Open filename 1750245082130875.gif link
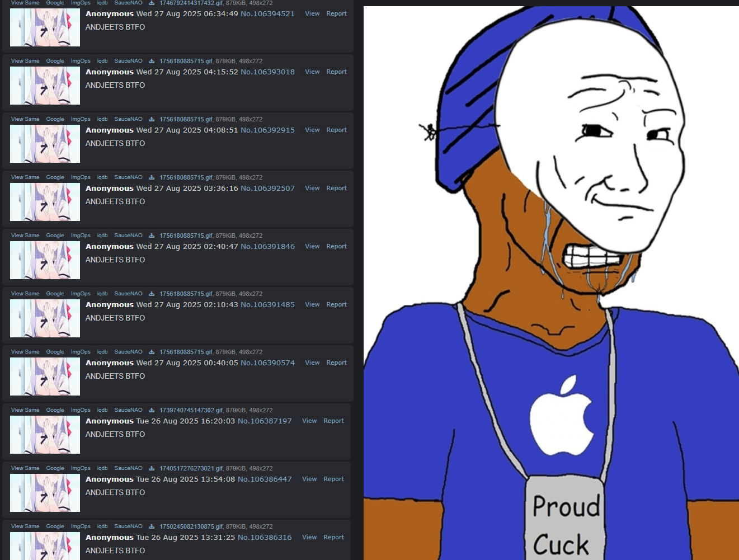 click(x=191, y=526)
